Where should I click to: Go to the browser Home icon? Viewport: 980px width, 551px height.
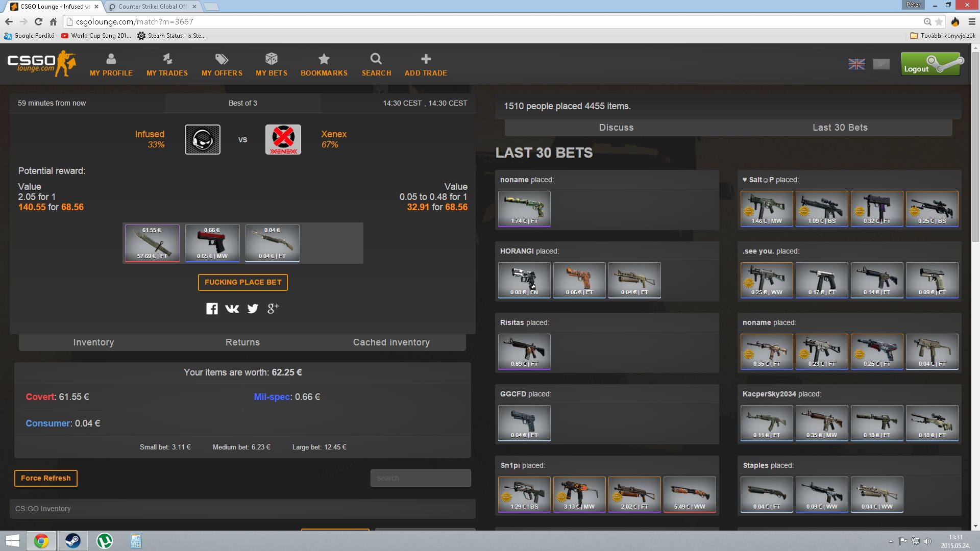53,21
